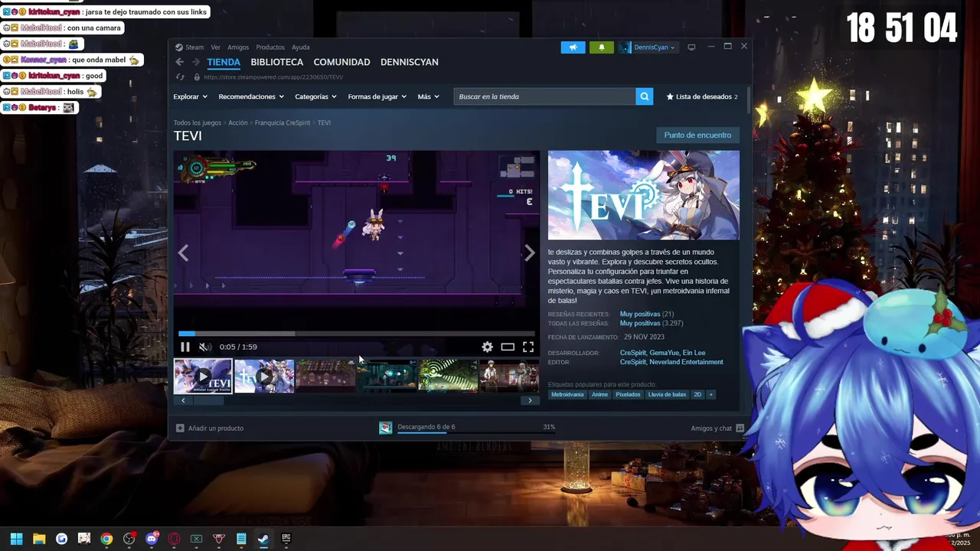Click the Lluvia de balas tag

[x=667, y=395]
